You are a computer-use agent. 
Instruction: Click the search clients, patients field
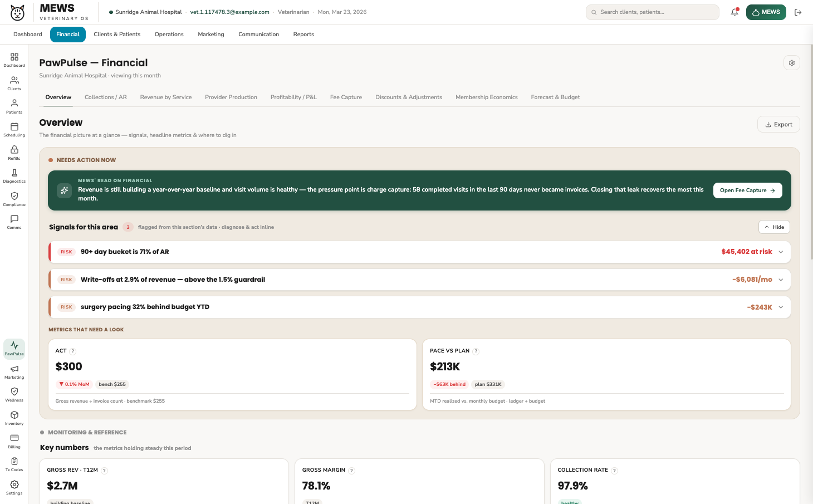[x=652, y=12]
